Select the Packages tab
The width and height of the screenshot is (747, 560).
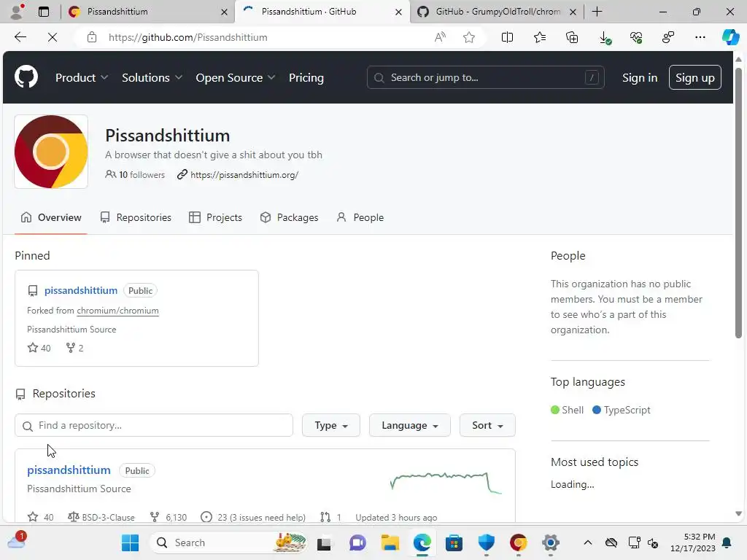(x=289, y=217)
